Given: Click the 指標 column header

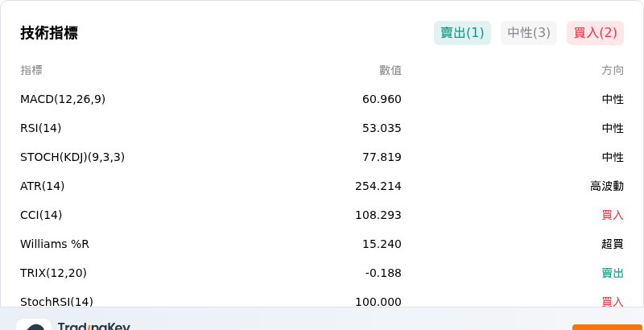Looking at the screenshot, I should 31,71.
